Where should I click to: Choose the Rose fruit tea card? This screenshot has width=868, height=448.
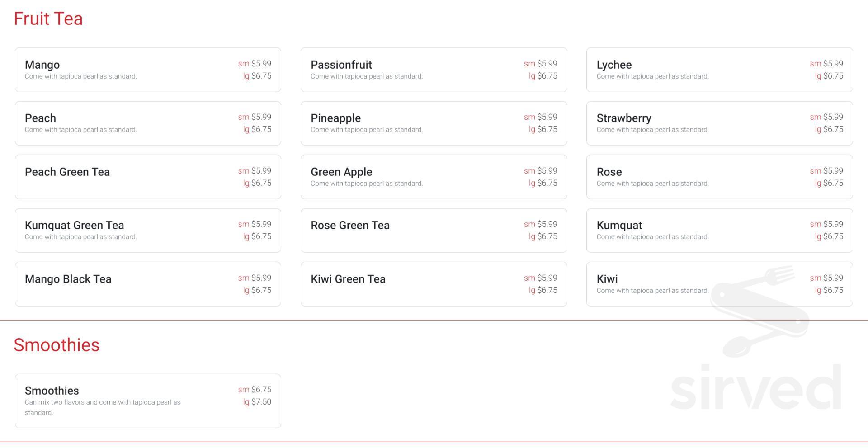pyautogui.click(x=719, y=177)
